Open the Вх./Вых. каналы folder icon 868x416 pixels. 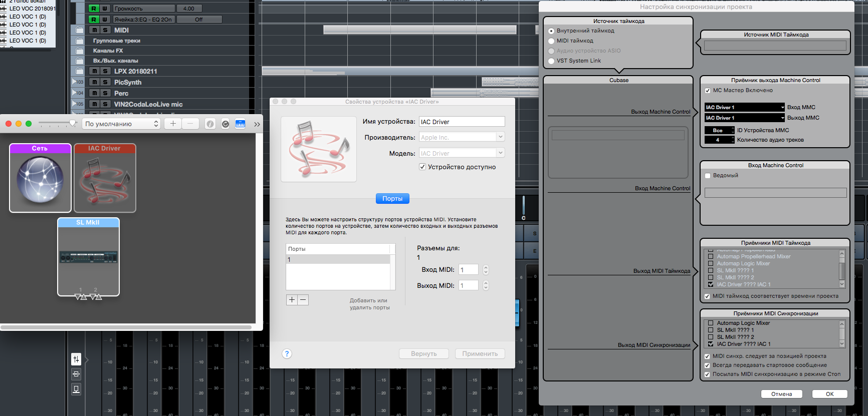click(79, 61)
